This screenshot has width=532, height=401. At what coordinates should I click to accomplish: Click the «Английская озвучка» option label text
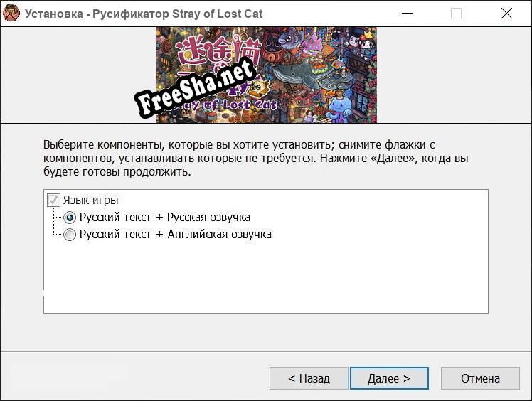pos(219,235)
